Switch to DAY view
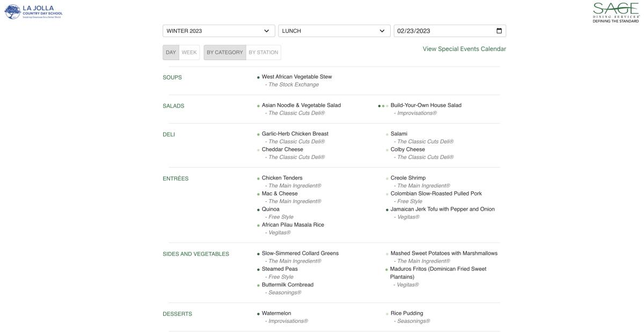The image size is (644, 332). [x=171, y=53]
